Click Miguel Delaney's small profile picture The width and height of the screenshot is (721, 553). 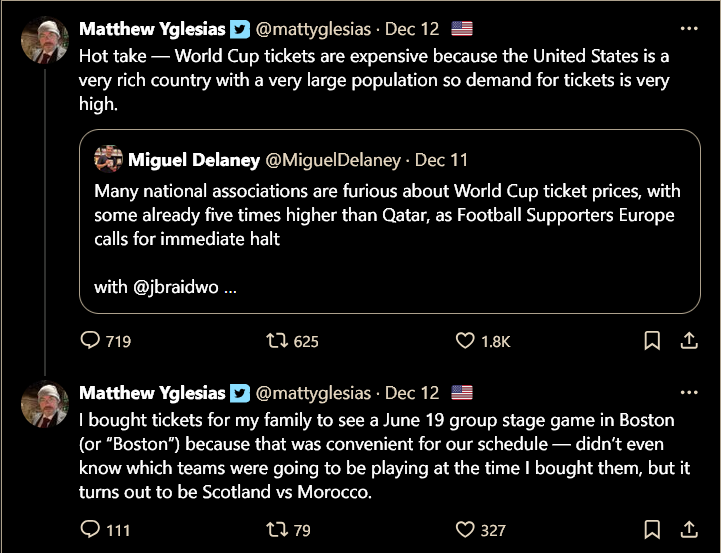pyautogui.click(x=108, y=159)
